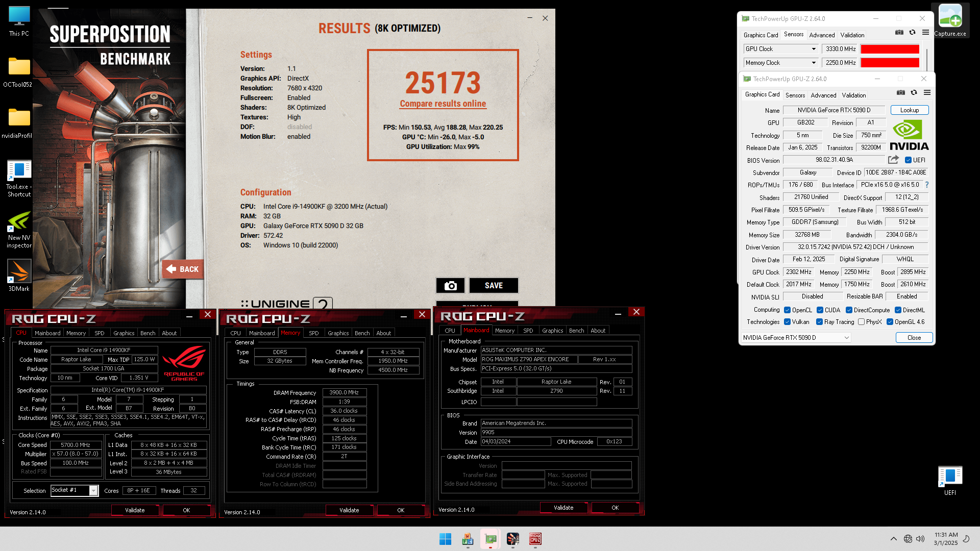Image resolution: width=980 pixels, height=551 pixels.
Task: Toggle the OpenCL checkbox in GPU-Z
Action: (787, 310)
